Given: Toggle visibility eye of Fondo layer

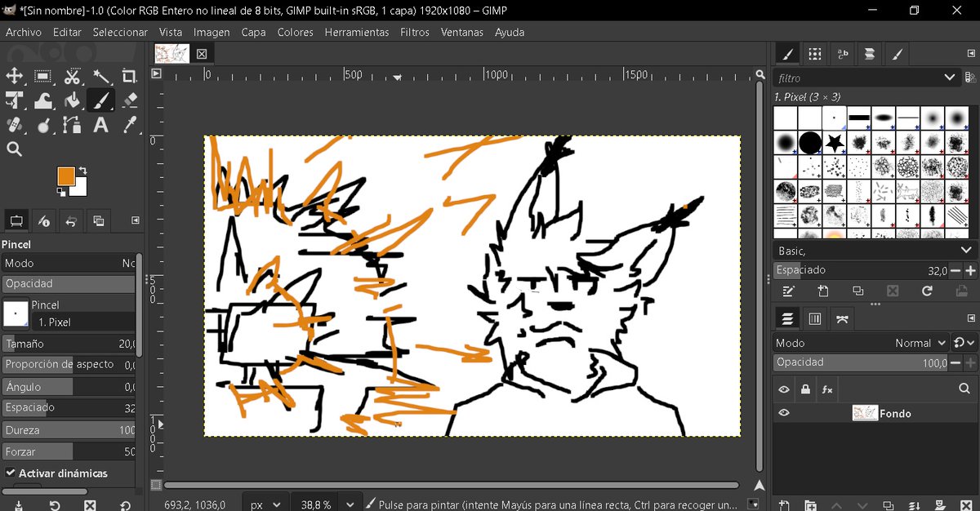Looking at the screenshot, I should point(784,413).
